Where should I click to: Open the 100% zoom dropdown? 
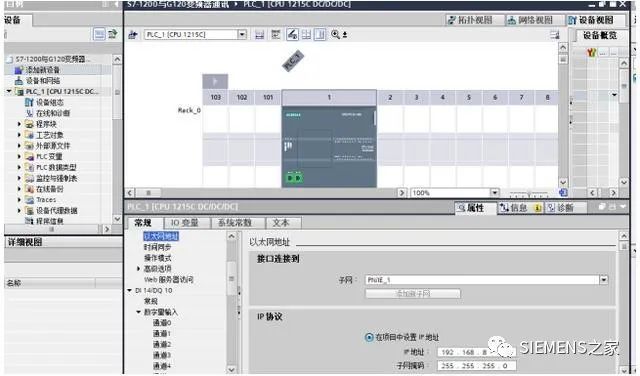pos(495,193)
